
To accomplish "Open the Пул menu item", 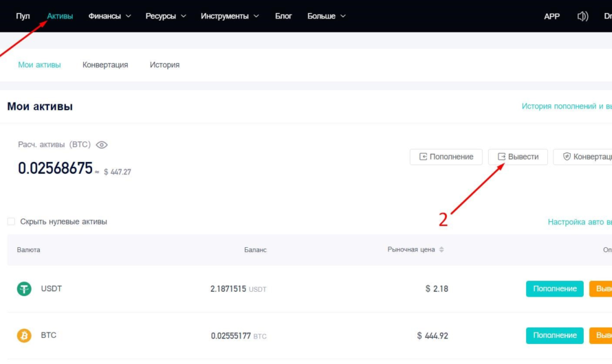I will click(x=23, y=16).
